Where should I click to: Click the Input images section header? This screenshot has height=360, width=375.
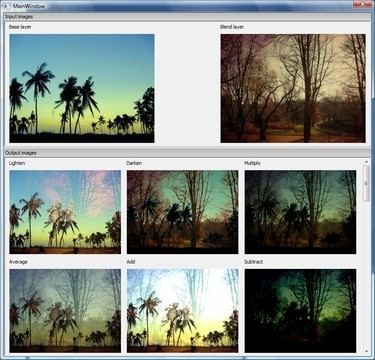(187, 17)
